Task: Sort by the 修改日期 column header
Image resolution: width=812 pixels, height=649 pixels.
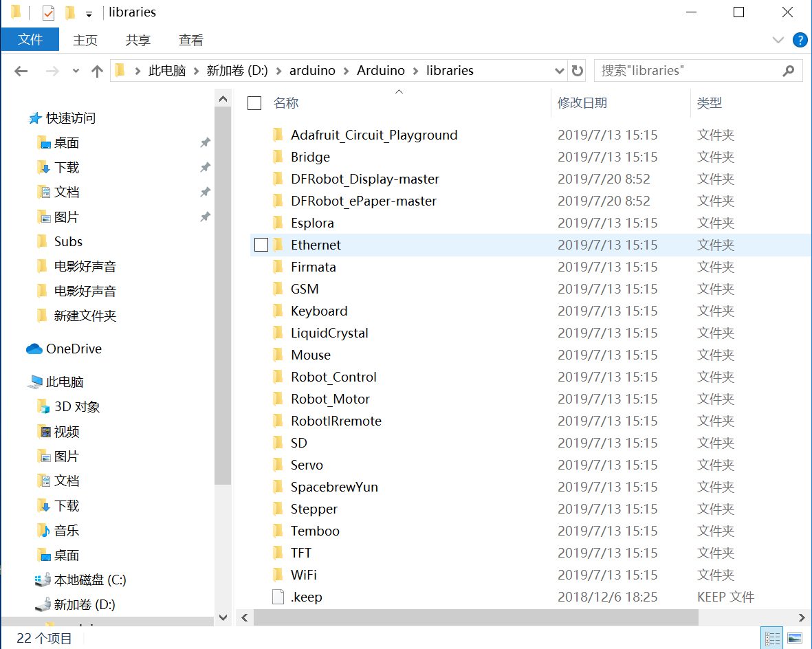Action: point(582,103)
